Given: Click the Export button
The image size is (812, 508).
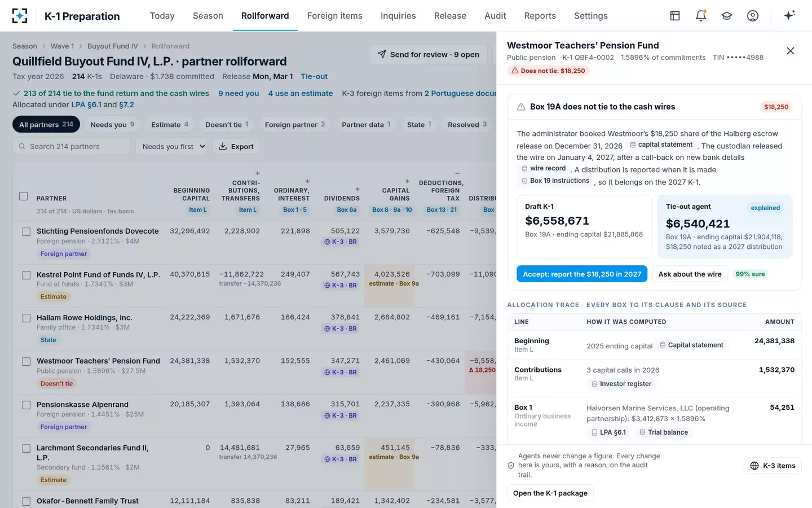Looking at the screenshot, I should 236,147.
